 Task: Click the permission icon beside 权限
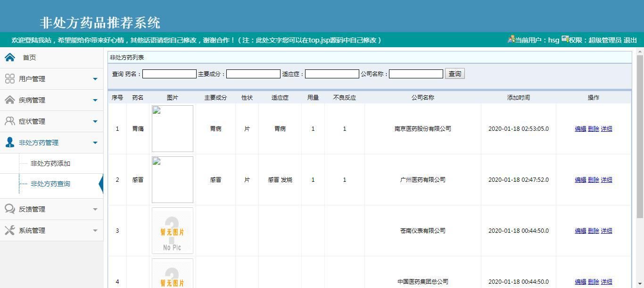[565, 39]
